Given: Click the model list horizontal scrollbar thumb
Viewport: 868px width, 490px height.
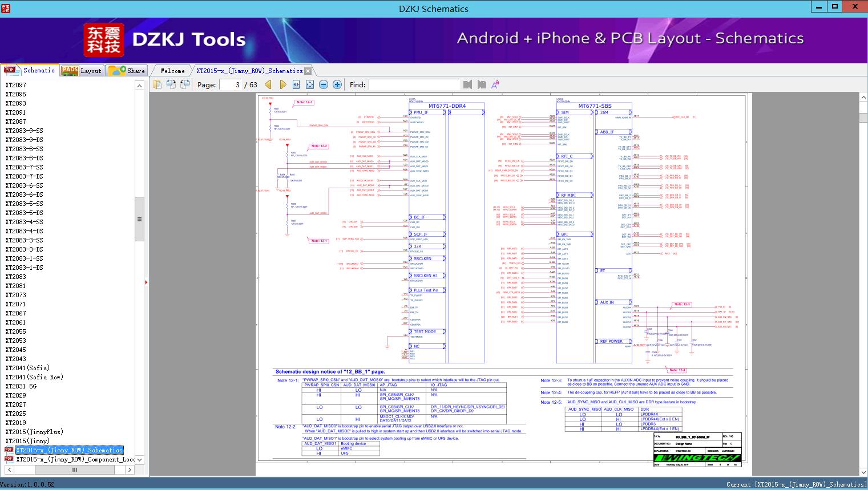Looking at the screenshot, I should pyautogui.click(x=74, y=469).
